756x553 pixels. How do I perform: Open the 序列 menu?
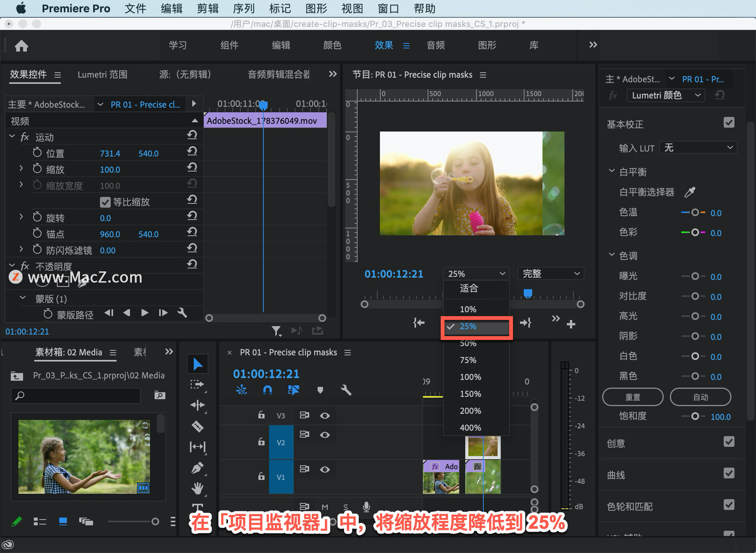(244, 8)
